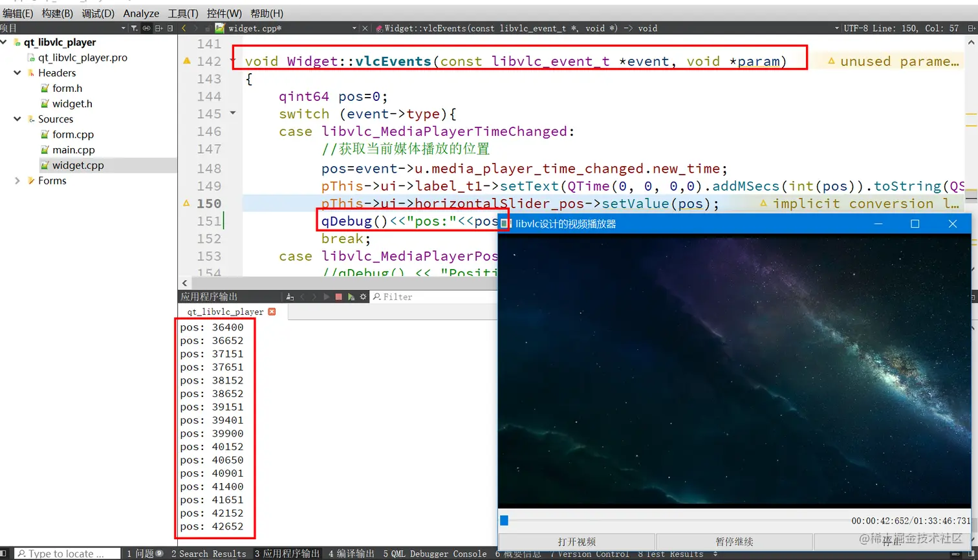The width and height of the screenshot is (978, 560).
Task: Click the split project panel icon
Action: coord(158,28)
